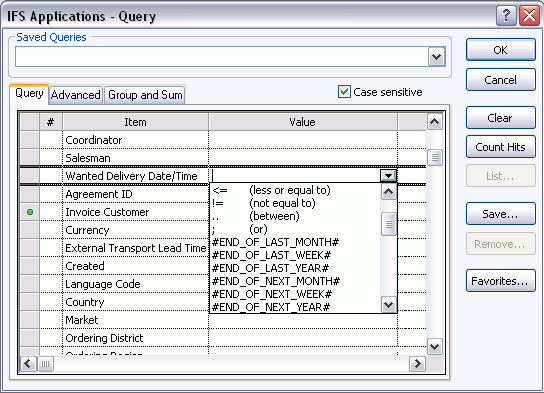Select #END_OF_LAST_MONTH# from the list
Viewport: 544px width, 393px height.
[x=275, y=242]
